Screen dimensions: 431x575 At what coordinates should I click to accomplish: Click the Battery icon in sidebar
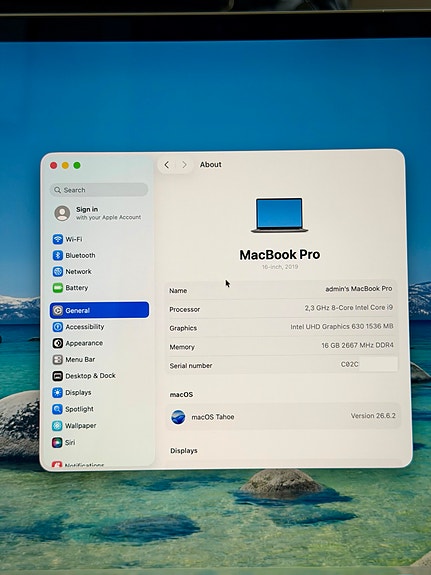(58, 288)
